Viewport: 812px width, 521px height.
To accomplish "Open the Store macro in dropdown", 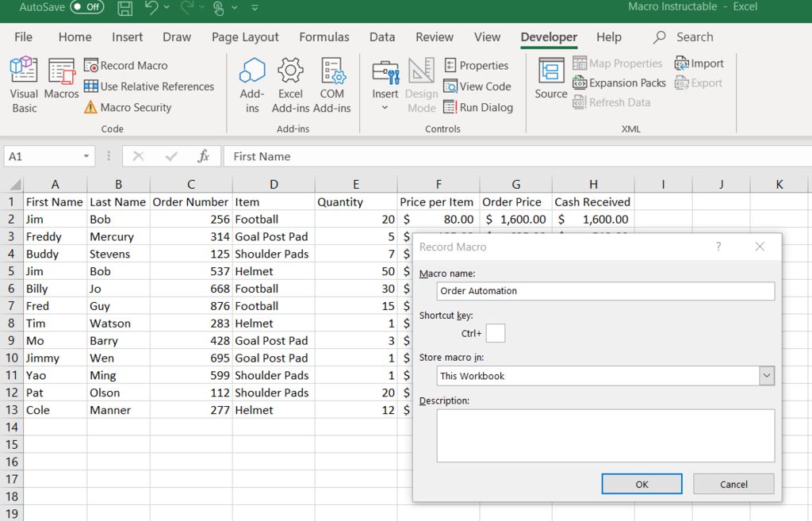I will point(767,375).
